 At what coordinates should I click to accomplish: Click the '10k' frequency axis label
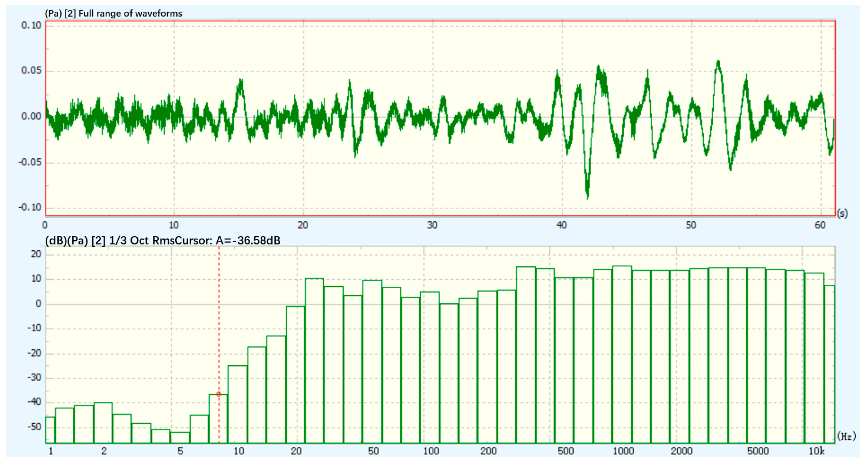click(x=817, y=451)
